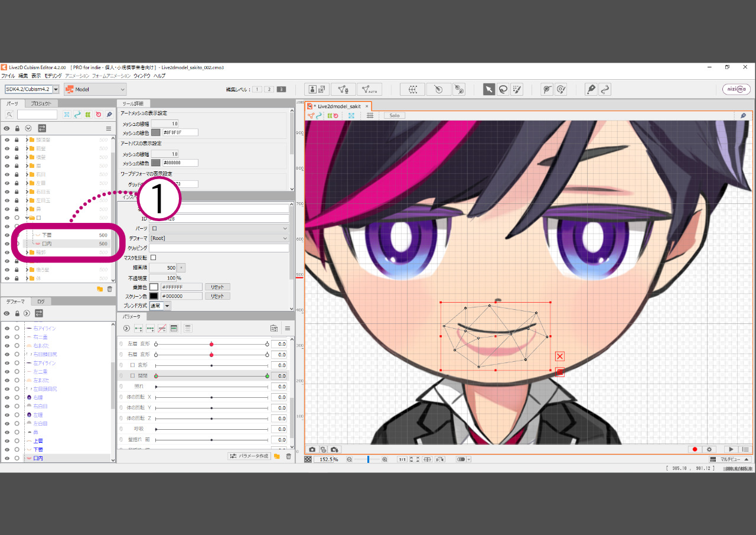Click the record button below canvas
Viewport: 756px width, 535px height.
click(695, 450)
